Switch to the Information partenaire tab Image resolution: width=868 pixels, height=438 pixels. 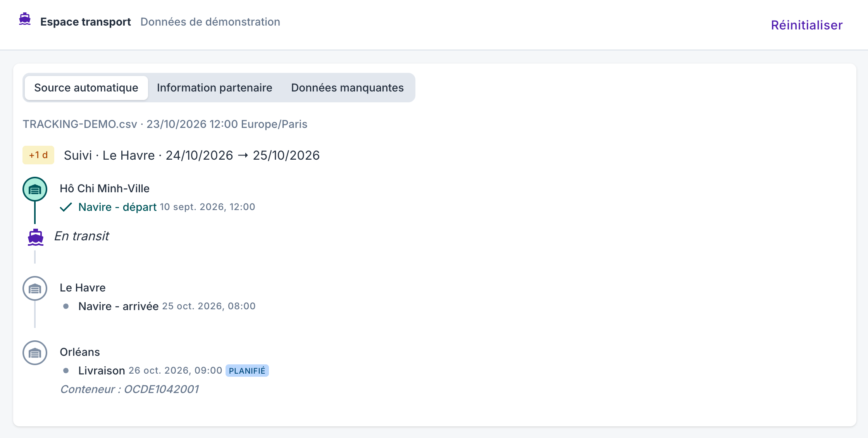[x=214, y=88]
